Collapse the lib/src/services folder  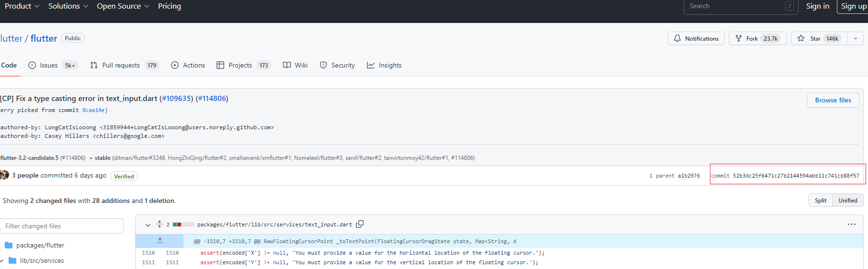tap(2, 260)
